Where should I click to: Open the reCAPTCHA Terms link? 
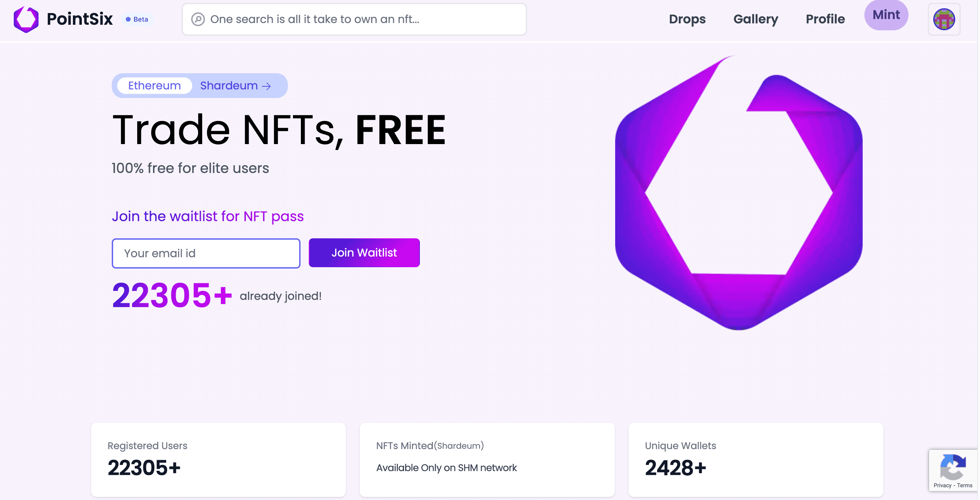[x=965, y=485]
